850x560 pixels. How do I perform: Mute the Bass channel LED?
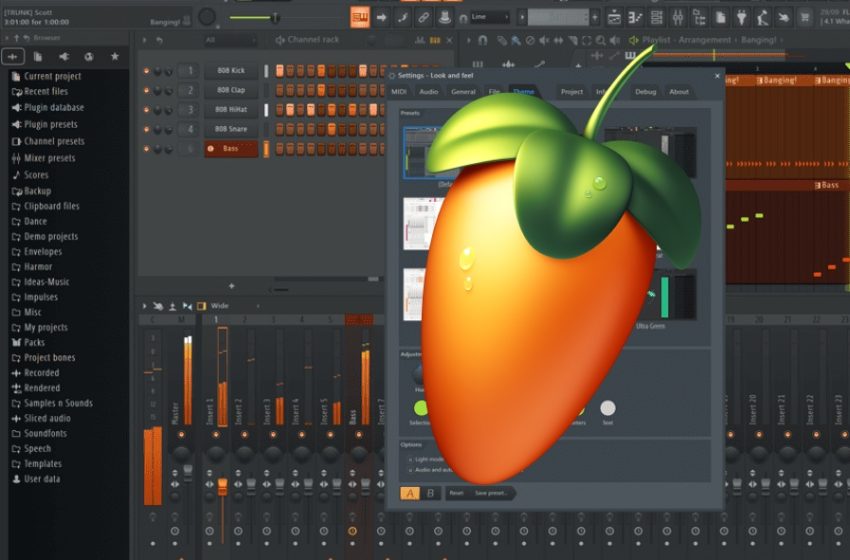pyautogui.click(x=146, y=149)
